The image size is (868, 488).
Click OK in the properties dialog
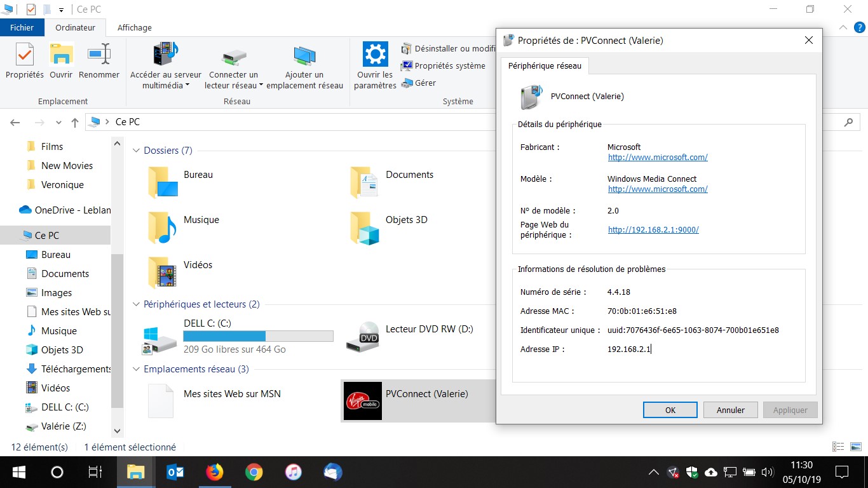tap(670, 410)
